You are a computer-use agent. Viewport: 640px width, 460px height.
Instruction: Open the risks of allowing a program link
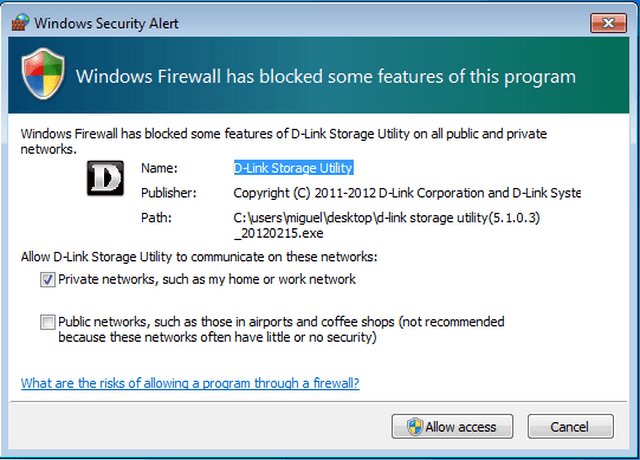[190, 383]
